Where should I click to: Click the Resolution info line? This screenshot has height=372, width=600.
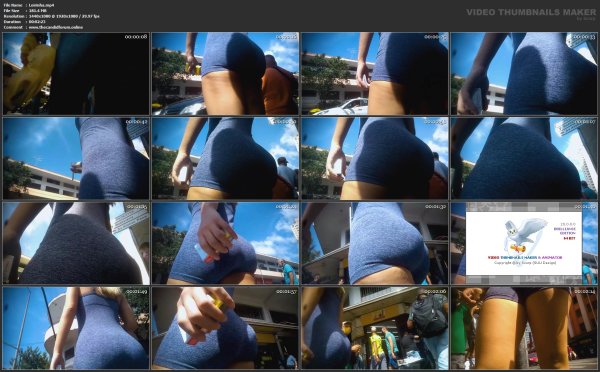pos(52,16)
